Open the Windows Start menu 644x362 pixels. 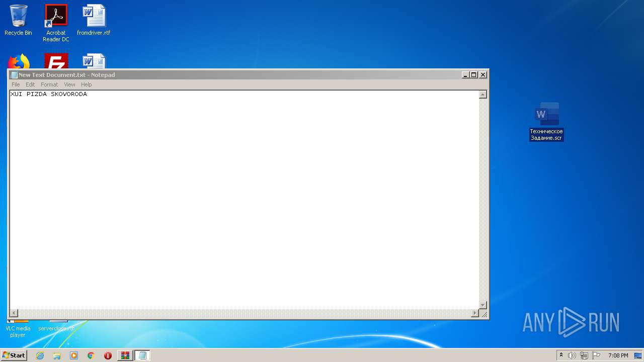[14, 355]
